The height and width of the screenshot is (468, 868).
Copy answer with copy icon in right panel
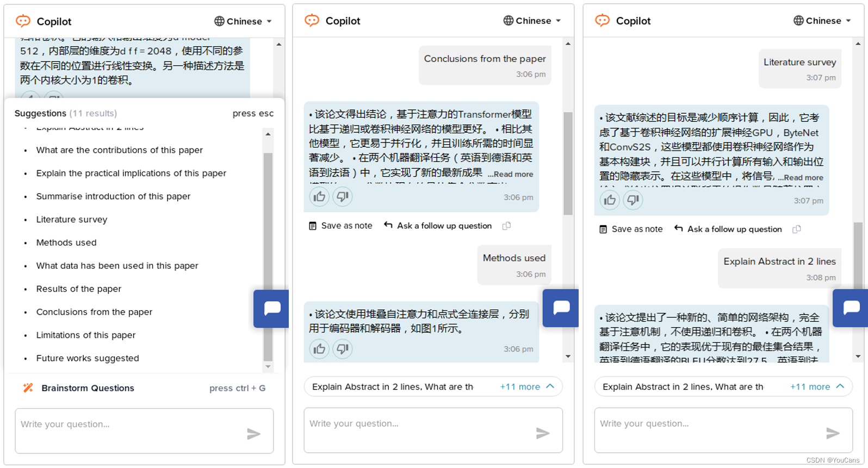coord(797,229)
